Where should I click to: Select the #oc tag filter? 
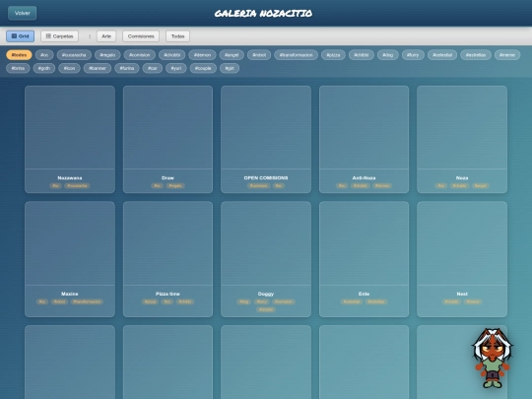point(44,54)
